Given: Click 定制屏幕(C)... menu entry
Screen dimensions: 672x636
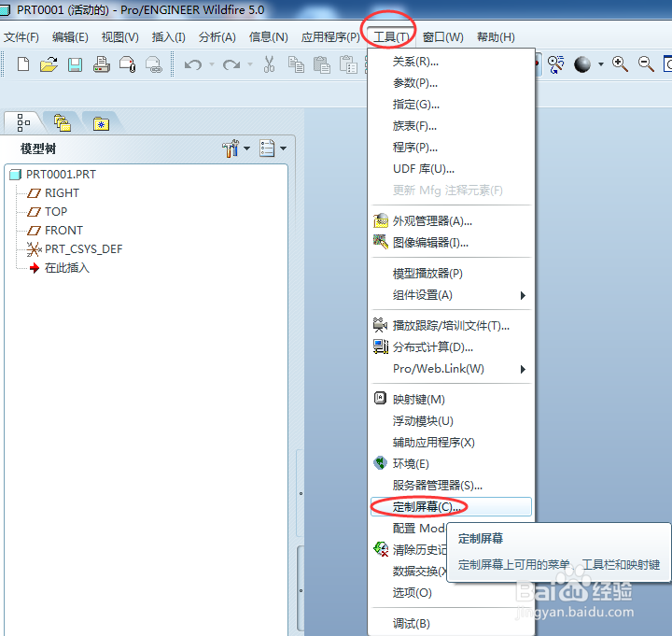Looking at the screenshot, I should [452, 507].
